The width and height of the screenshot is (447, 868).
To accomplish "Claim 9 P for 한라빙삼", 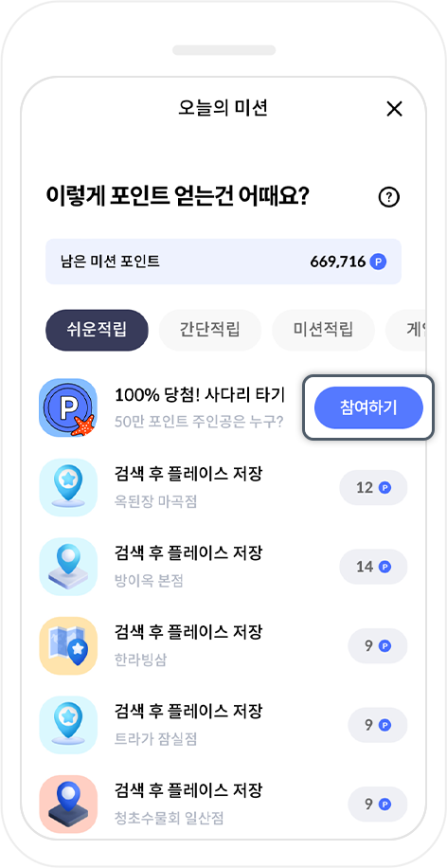I will [378, 646].
